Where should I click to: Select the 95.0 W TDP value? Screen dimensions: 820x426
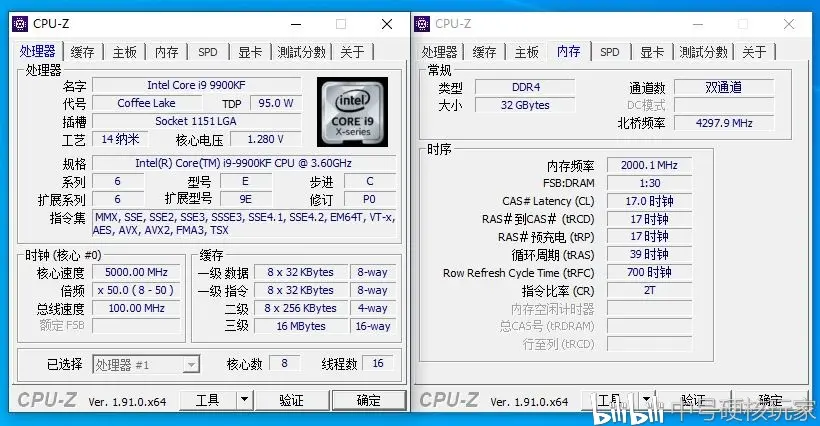pos(276,103)
